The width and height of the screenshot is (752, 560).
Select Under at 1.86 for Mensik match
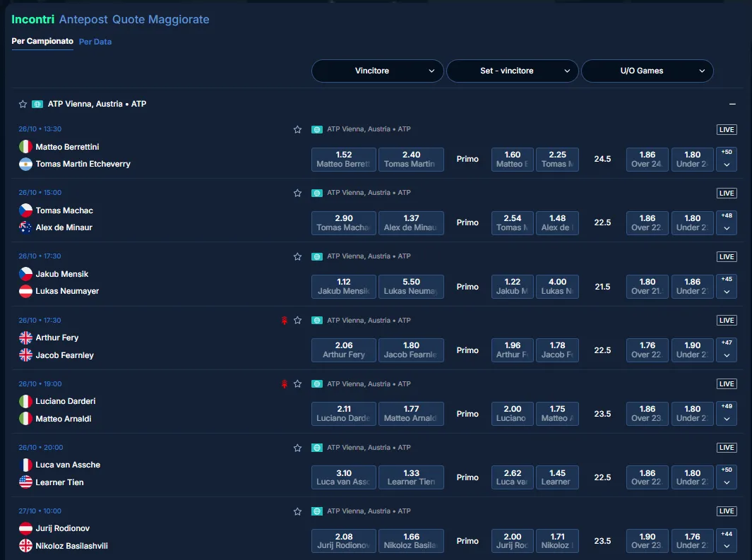[692, 287]
